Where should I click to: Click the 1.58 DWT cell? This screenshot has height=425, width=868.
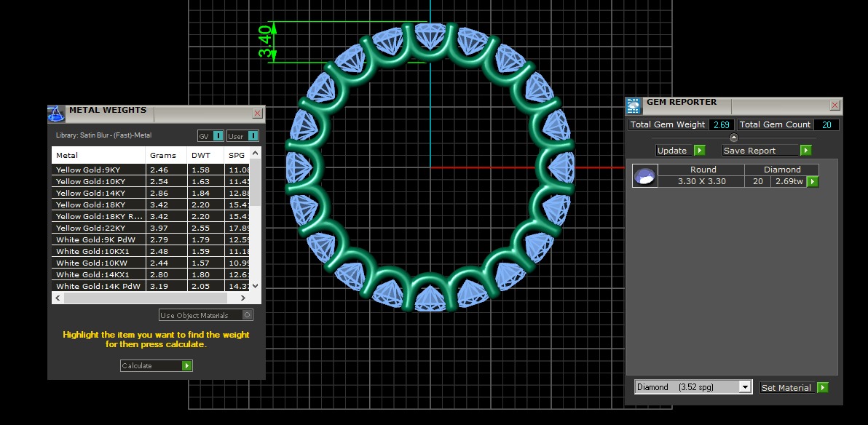click(205, 170)
